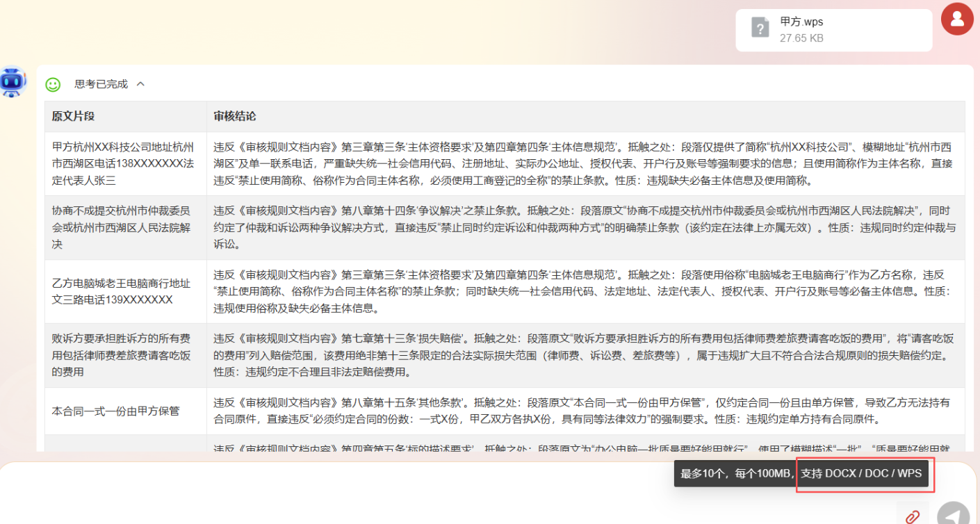Open the uploaded 甲方.wps attachment card
This screenshot has width=980, height=524.
pos(834,30)
